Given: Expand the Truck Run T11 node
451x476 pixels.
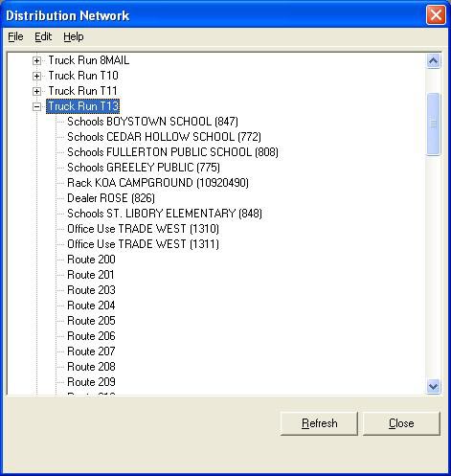Looking at the screenshot, I should 36,91.
